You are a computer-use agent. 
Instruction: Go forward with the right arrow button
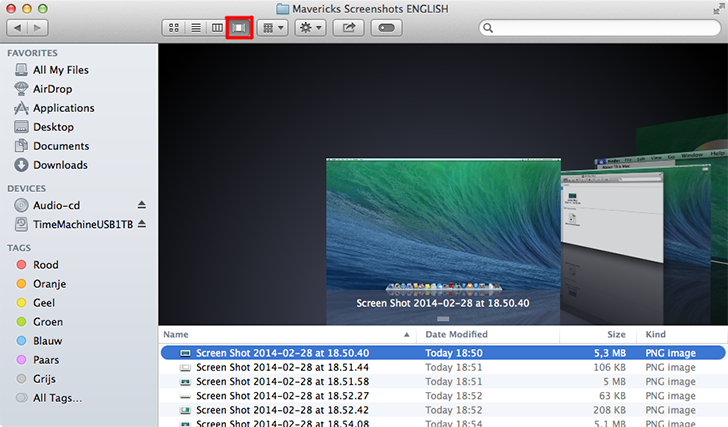coord(38,28)
